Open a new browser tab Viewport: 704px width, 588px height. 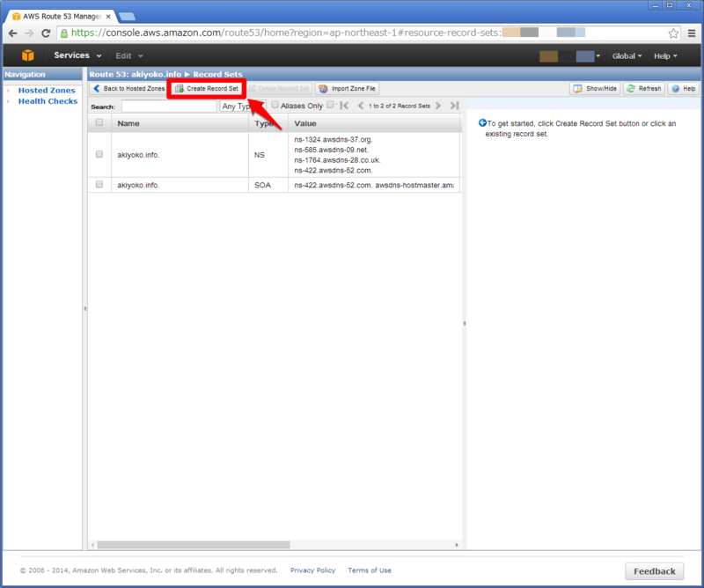(x=127, y=17)
